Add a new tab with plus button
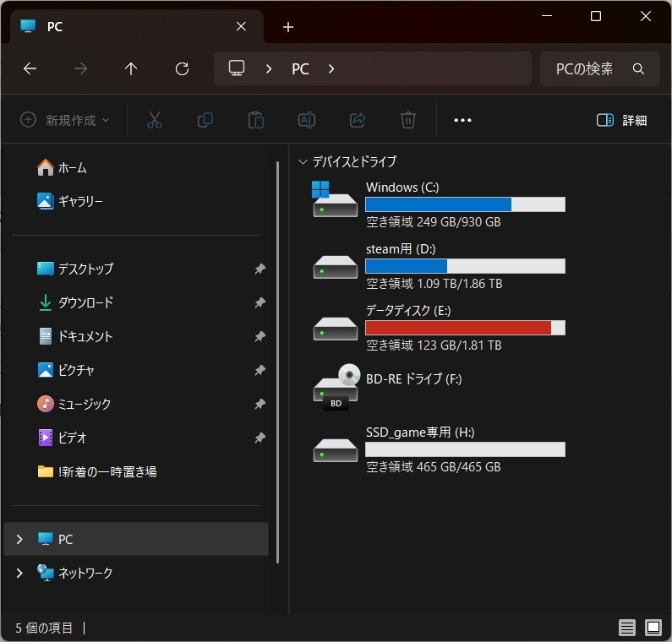 (x=288, y=27)
